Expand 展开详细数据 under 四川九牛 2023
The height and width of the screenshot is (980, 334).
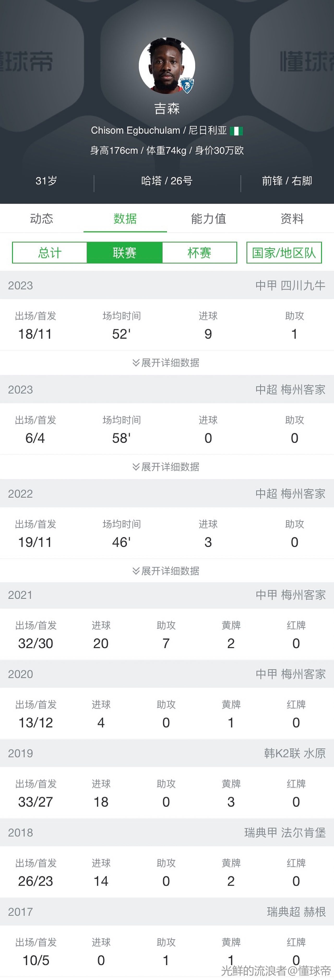[166, 363]
